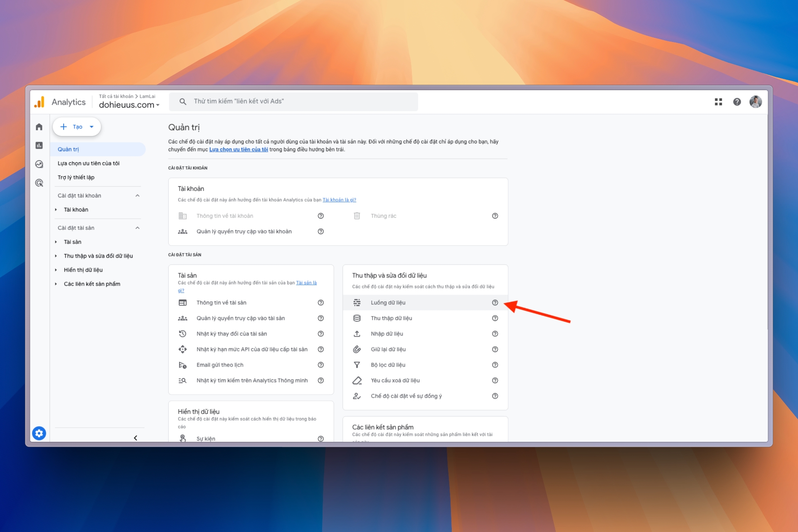Click the Analytics search field
Image resolution: width=798 pixels, height=532 pixels.
click(x=293, y=101)
